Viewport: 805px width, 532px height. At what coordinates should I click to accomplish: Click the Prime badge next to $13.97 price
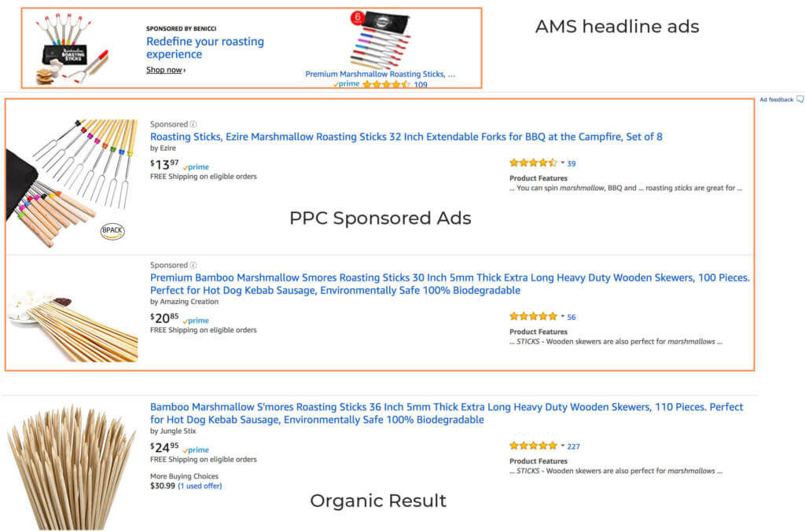tap(196, 167)
